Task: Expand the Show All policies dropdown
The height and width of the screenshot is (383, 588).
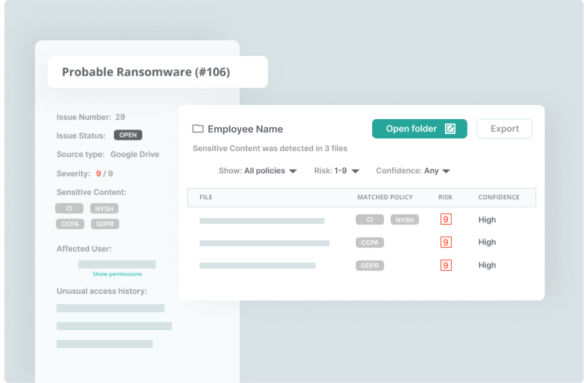Action: 258,171
